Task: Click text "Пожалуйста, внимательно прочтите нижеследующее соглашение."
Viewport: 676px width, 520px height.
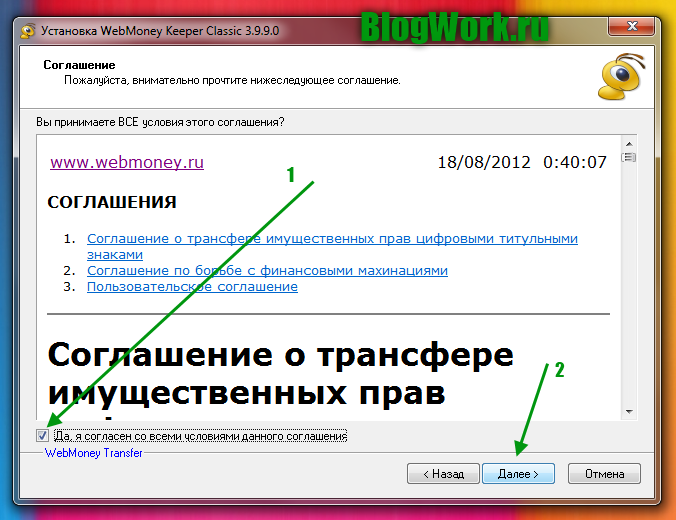Action: [232, 81]
